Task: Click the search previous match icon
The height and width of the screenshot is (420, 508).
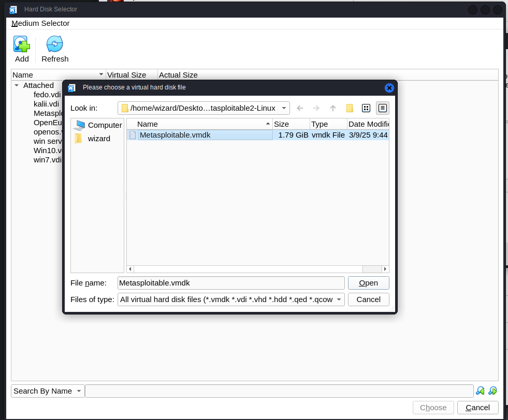Action: click(x=481, y=391)
